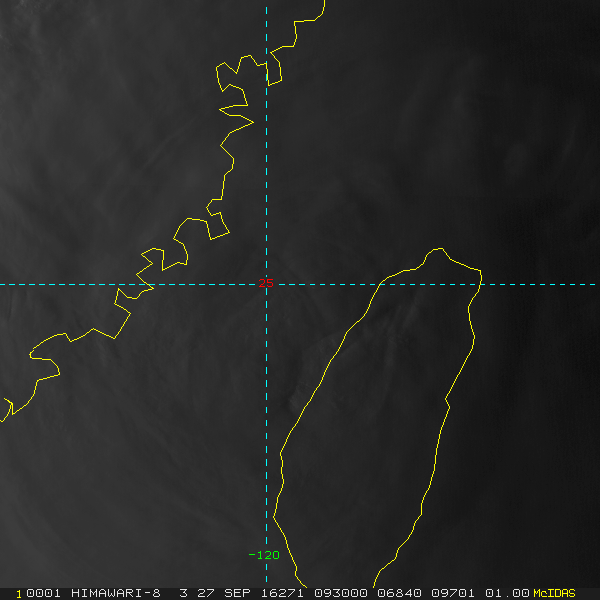Click the band number 3 in status bar
The image size is (600, 600).
click(x=184, y=593)
